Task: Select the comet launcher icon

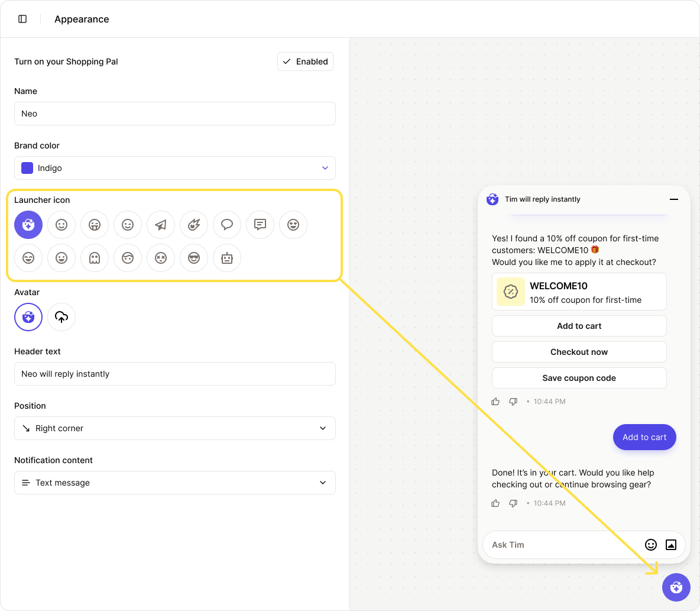Action: pyautogui.click(x=194, y=225)
